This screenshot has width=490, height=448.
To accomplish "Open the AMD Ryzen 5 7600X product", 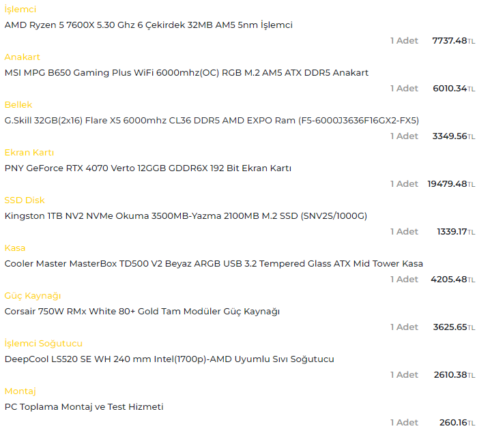I will 148,25.
